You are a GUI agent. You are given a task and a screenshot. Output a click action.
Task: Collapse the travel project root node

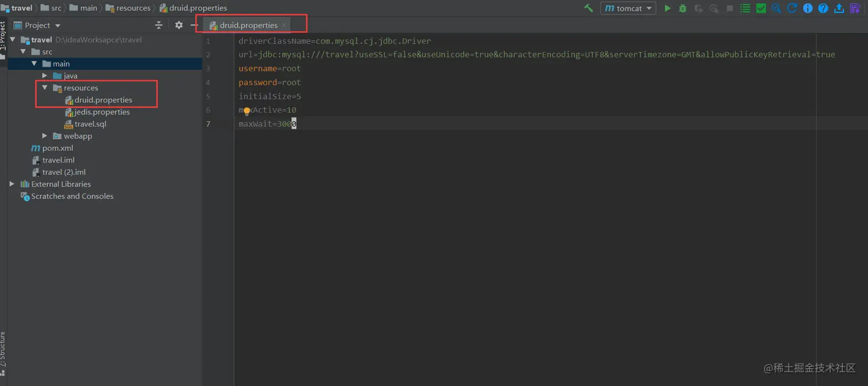pos(13,40)
